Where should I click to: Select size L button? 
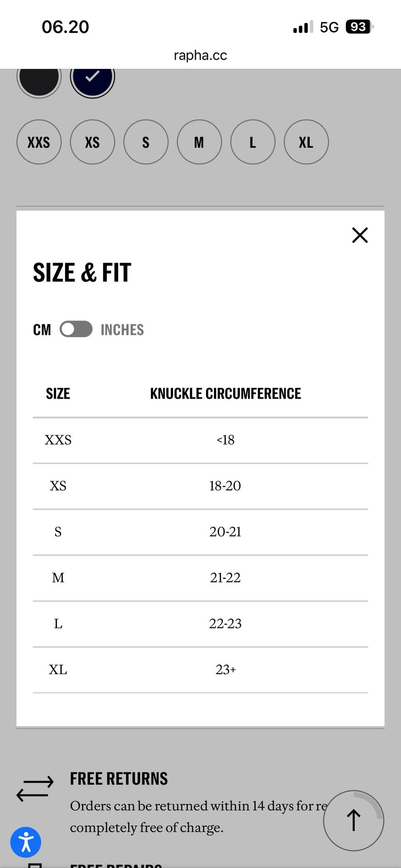[253, 142]
